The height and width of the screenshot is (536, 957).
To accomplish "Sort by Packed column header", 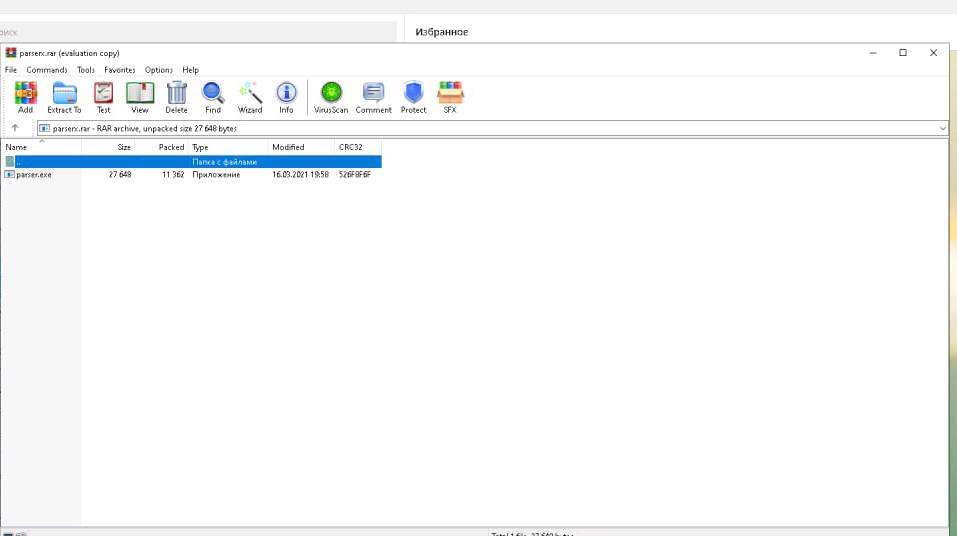I will (x=161, y=147).
